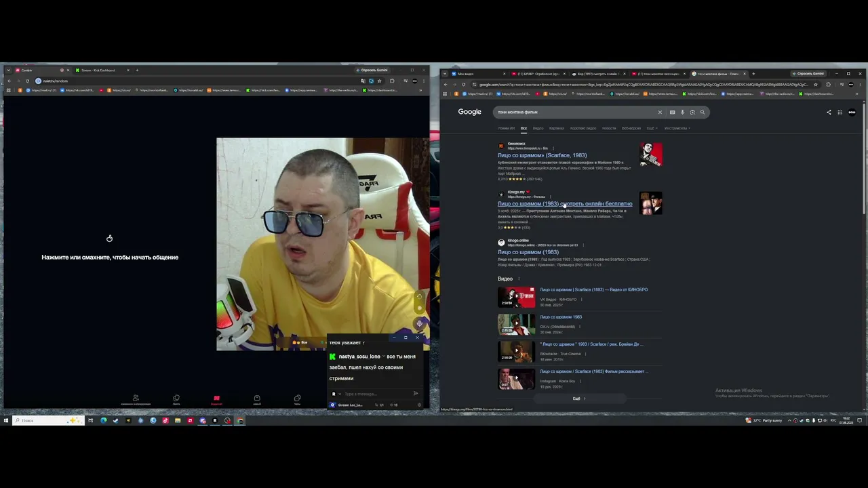
Task: Go back in the Google window
Action: click(x=446, y=85)
